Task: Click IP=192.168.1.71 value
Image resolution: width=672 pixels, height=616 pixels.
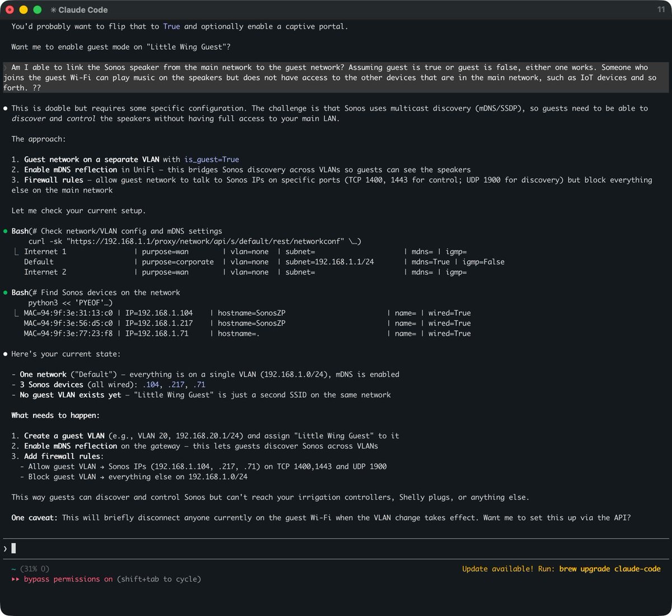Action: tap(157, 333)
